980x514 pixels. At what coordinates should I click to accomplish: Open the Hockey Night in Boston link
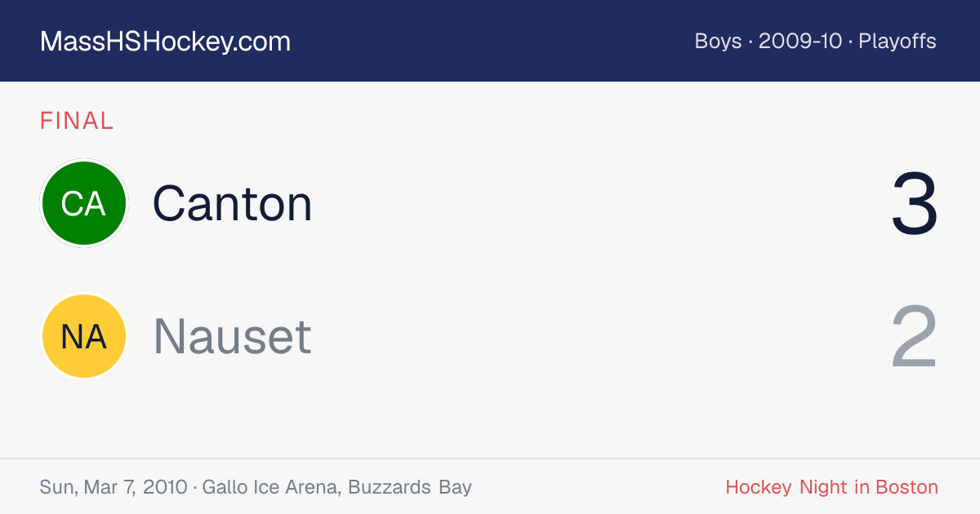coord(831,487)
